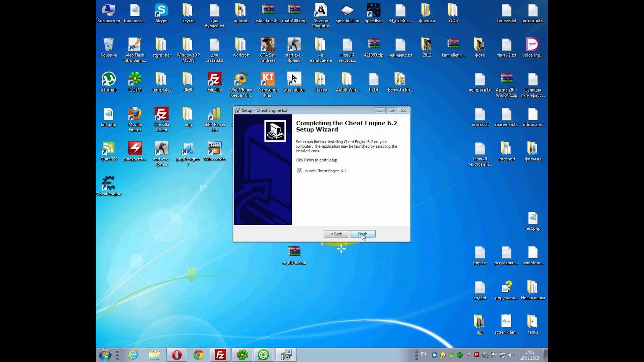644x362 pixels.
Task: Select the 421063.zip archive icon
Action: [374, 47]
